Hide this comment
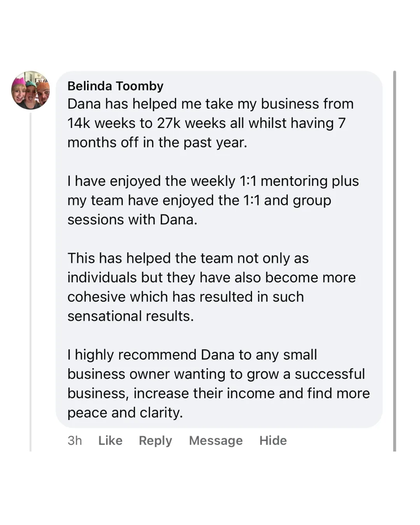The width and height of the screenshot is (420, 525). [x=273, y=440]
